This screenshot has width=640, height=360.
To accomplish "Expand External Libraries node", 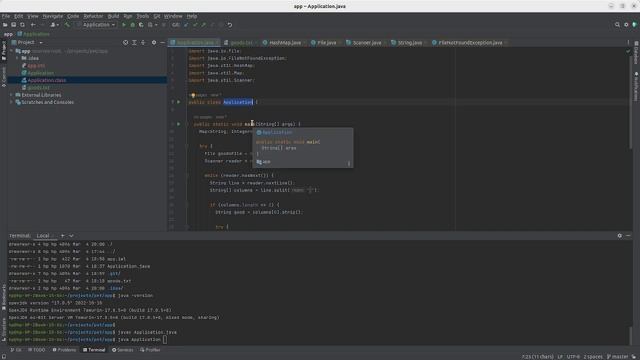I will tap(11, 95).
